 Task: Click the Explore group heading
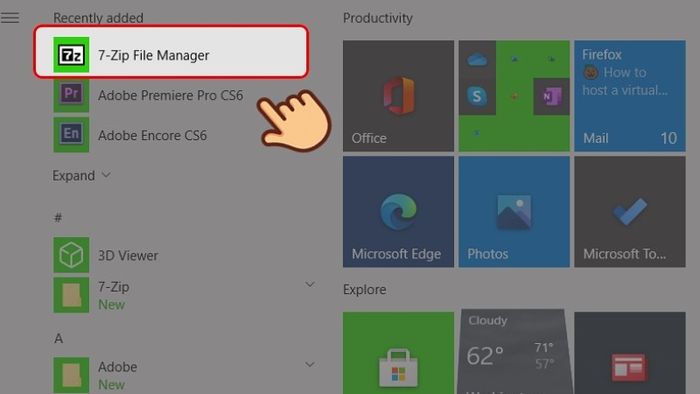point(364,290)
